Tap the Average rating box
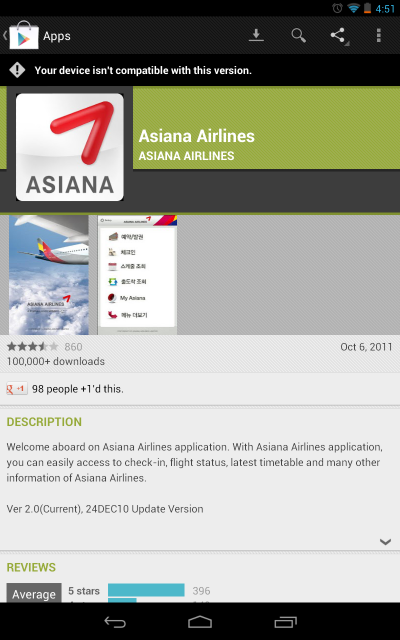Viewport: 400px width, 640px height. [x=34, y=593]
